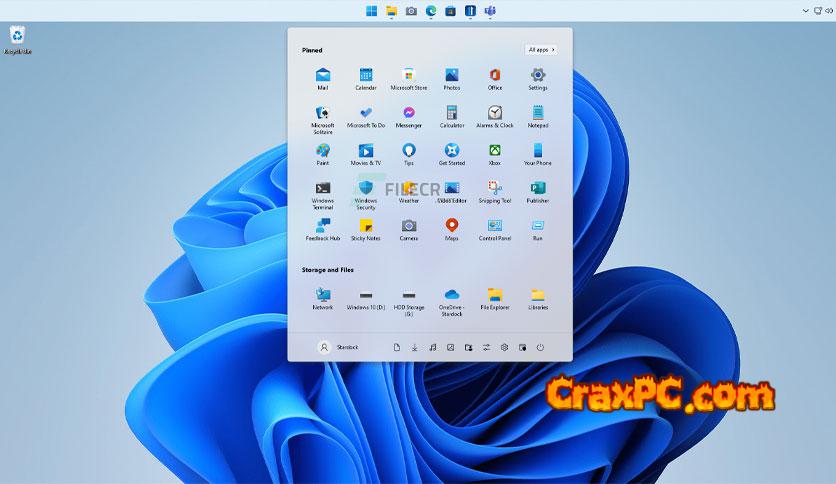Image resolution: width=836 pixels, height=484 pixels.
Task: Open the Calculator app
Action: (x=451, y=114)
